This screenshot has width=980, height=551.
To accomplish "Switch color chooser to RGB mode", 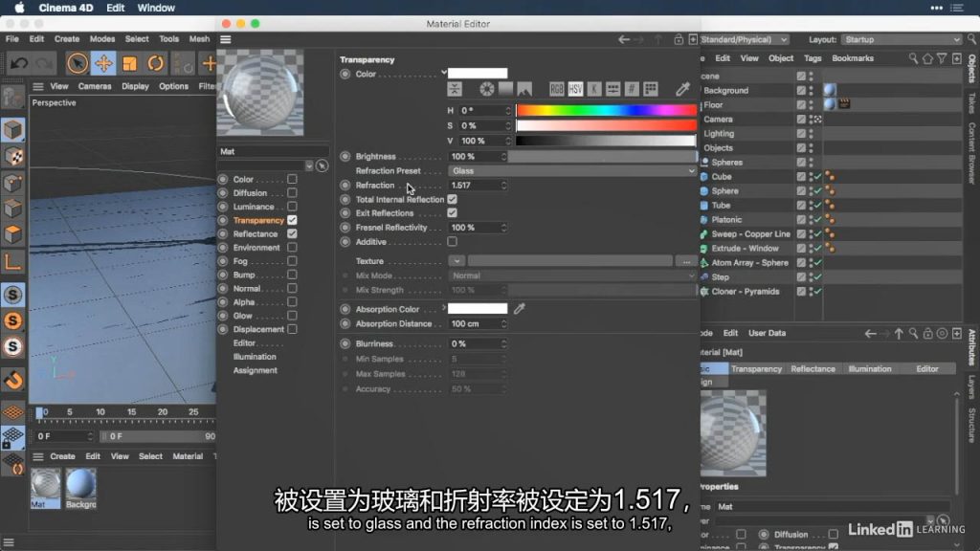I will 556,89.
